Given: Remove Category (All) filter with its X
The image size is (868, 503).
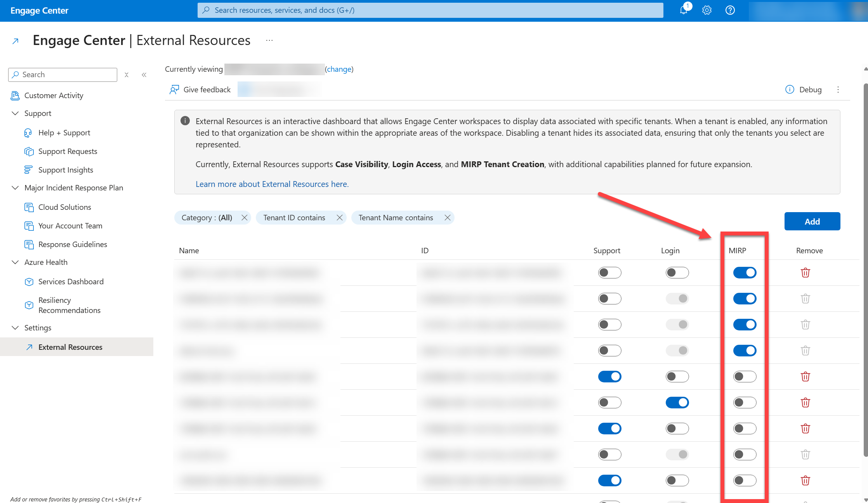Looking at the screenshot, I should 245,218.
